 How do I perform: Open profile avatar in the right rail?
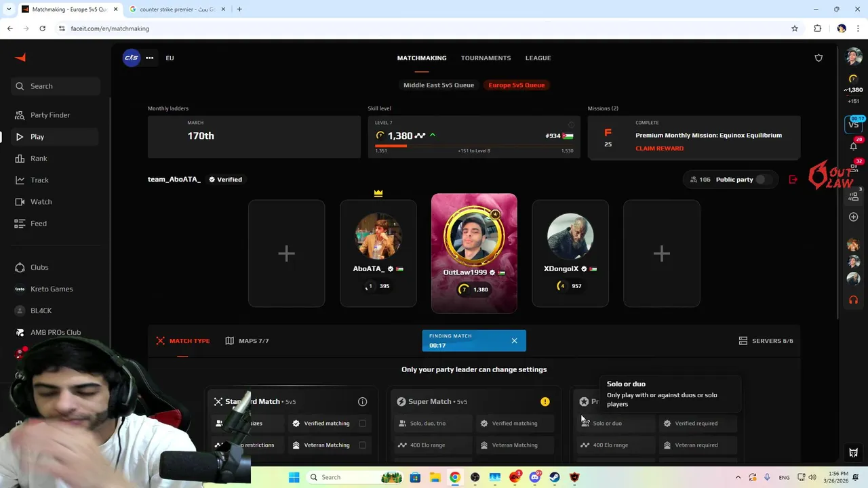click(853, 58)
